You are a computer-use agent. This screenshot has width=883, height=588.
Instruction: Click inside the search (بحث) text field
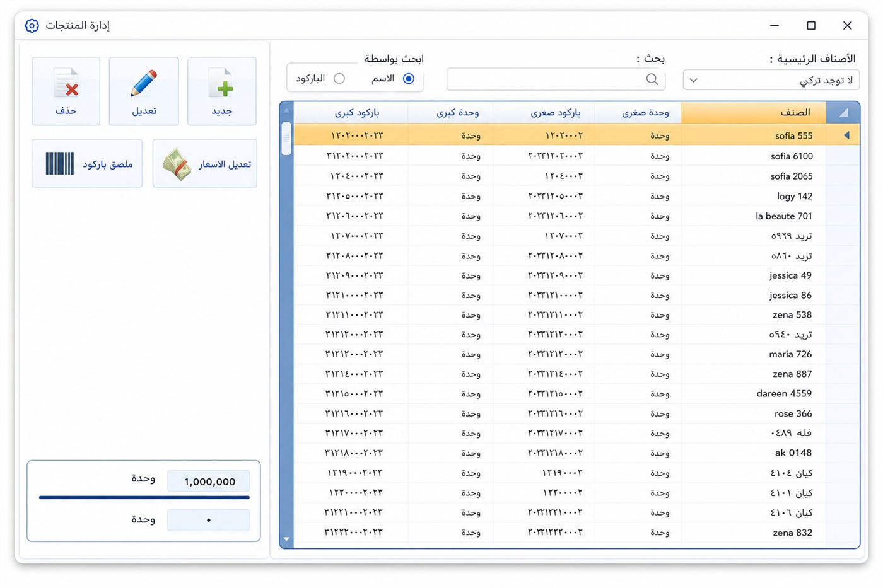556,79
